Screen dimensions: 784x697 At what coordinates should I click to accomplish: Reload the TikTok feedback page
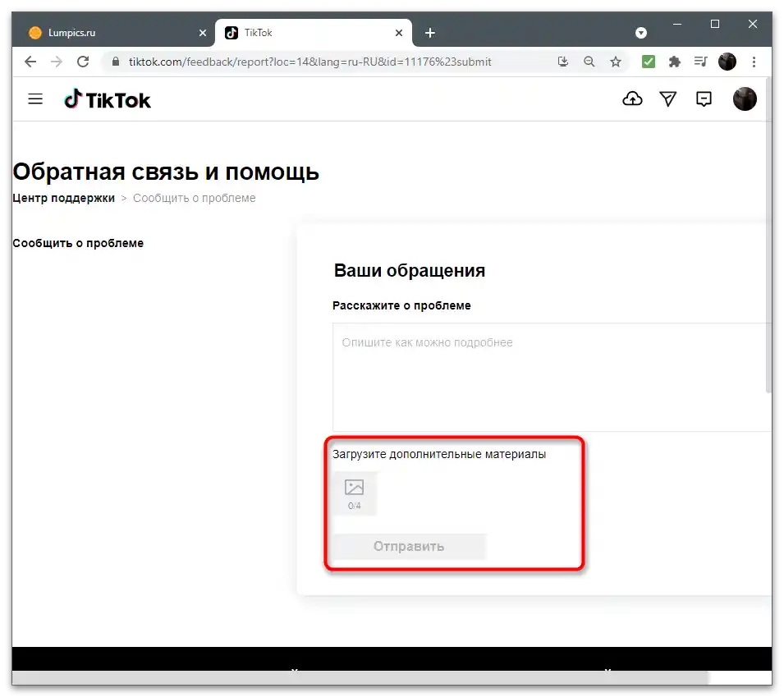coord(83,62)
